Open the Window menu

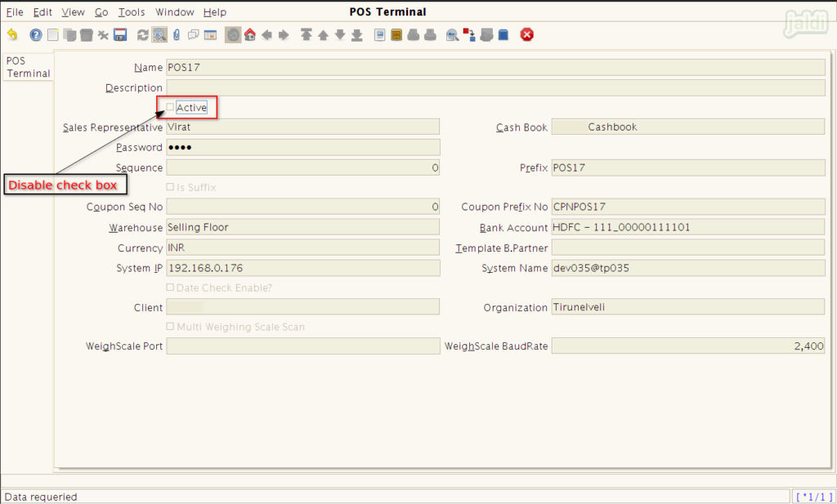tap(175, 11)
